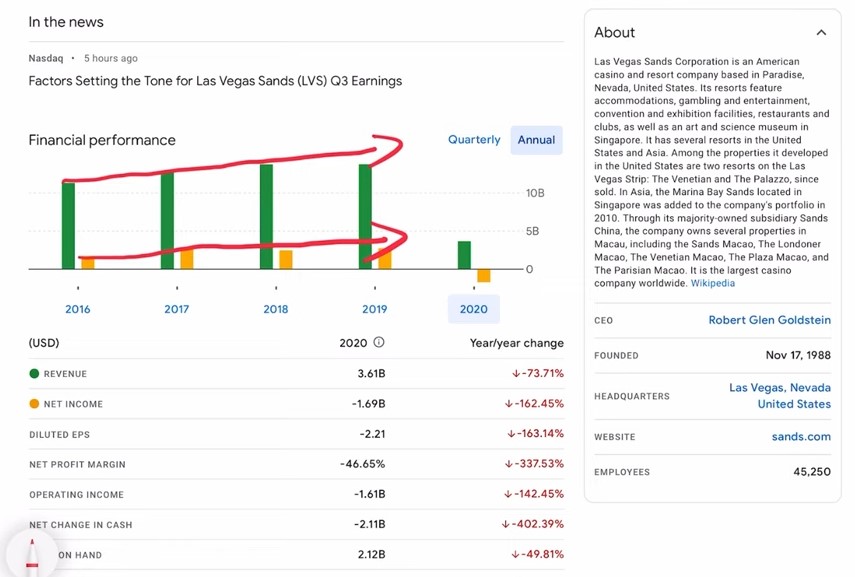
Task: Click the orange Net Income legend dot
Action: (34, 404)
